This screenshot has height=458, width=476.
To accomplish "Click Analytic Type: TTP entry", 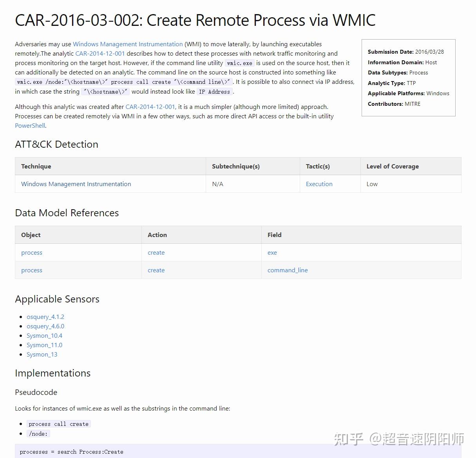I will pos(392,83).
